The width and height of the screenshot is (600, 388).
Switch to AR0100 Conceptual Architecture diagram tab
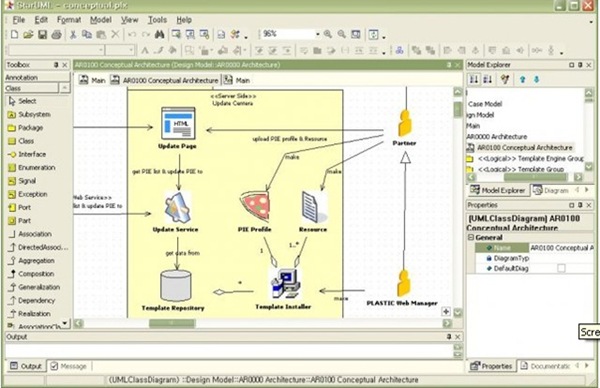tap(165, 80)
